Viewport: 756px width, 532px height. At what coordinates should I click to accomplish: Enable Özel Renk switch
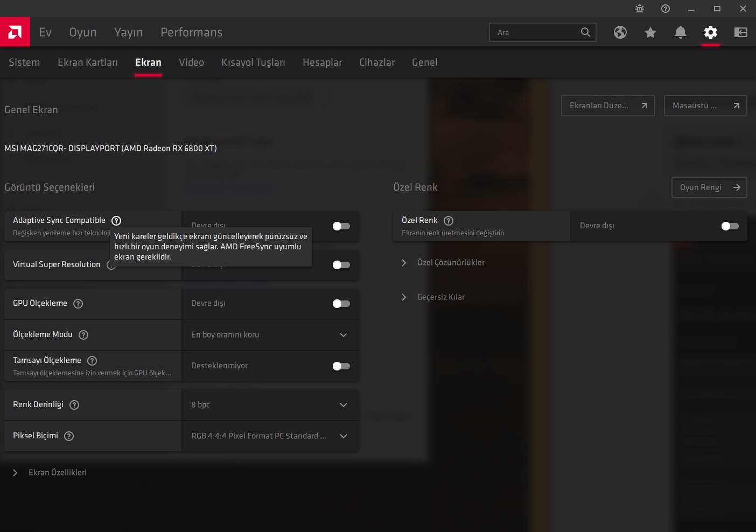(730, 226)
